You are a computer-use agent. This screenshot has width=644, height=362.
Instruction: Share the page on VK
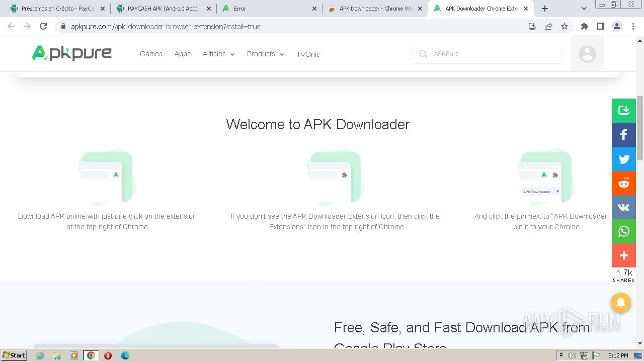pos(624,207)
